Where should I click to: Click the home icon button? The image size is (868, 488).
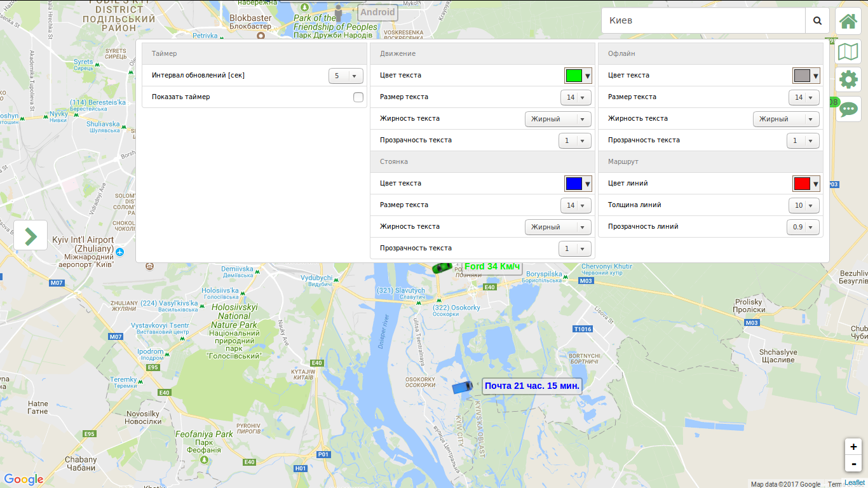(848, 21)
